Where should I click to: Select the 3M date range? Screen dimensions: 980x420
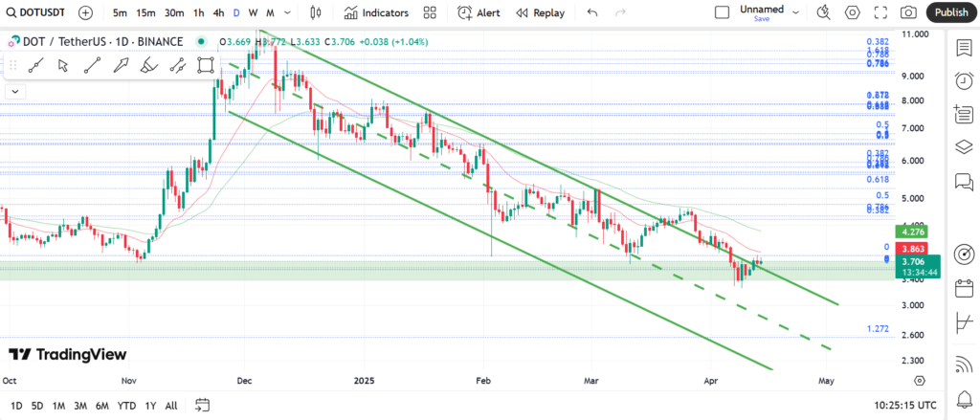pos(80,406)
